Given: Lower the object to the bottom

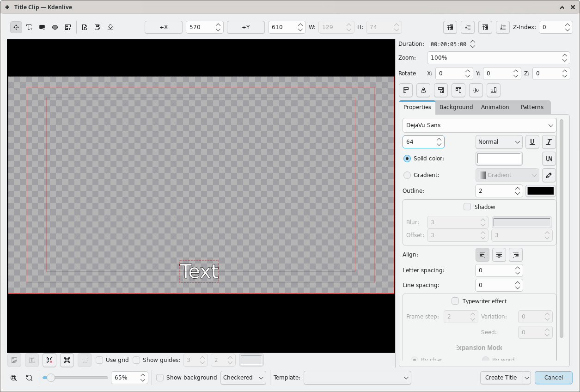Looking at the screenshot, I should [503, 27].
